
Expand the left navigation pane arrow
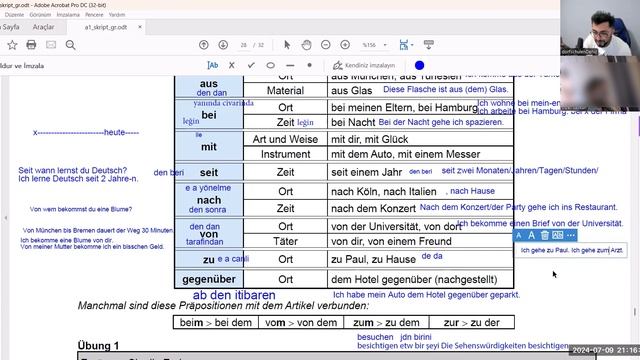(5, 218)
